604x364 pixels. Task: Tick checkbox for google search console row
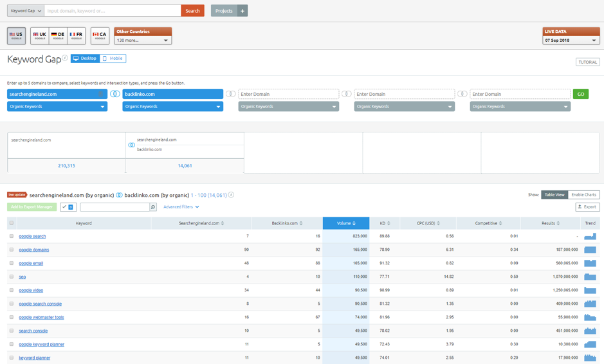tap(12, 304)
